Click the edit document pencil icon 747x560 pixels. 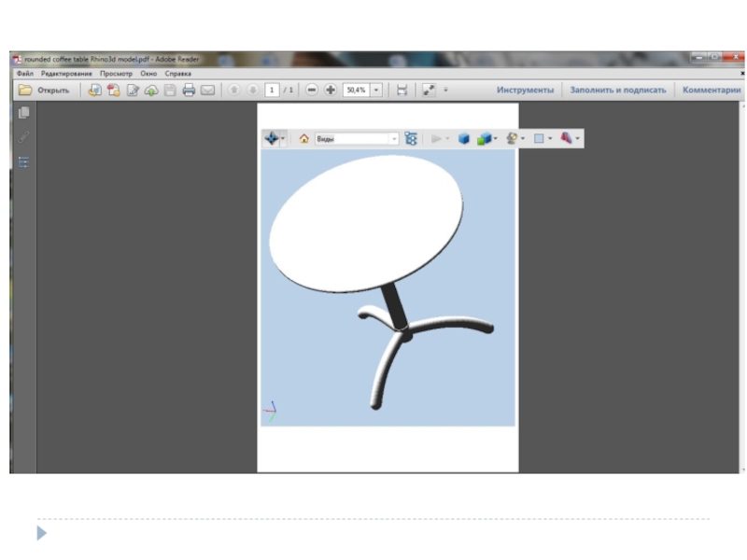133,90
